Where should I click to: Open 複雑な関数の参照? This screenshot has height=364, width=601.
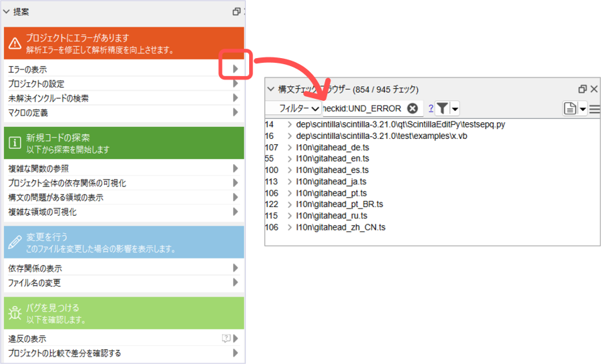point(38,168)
